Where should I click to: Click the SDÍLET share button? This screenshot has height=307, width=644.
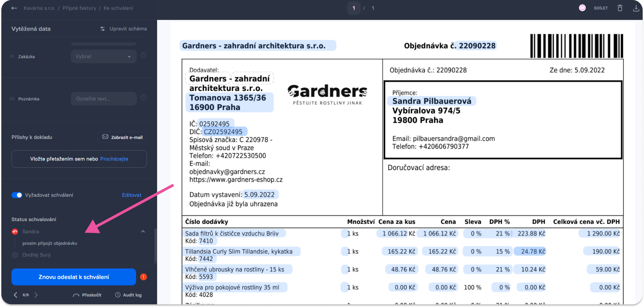600,8
